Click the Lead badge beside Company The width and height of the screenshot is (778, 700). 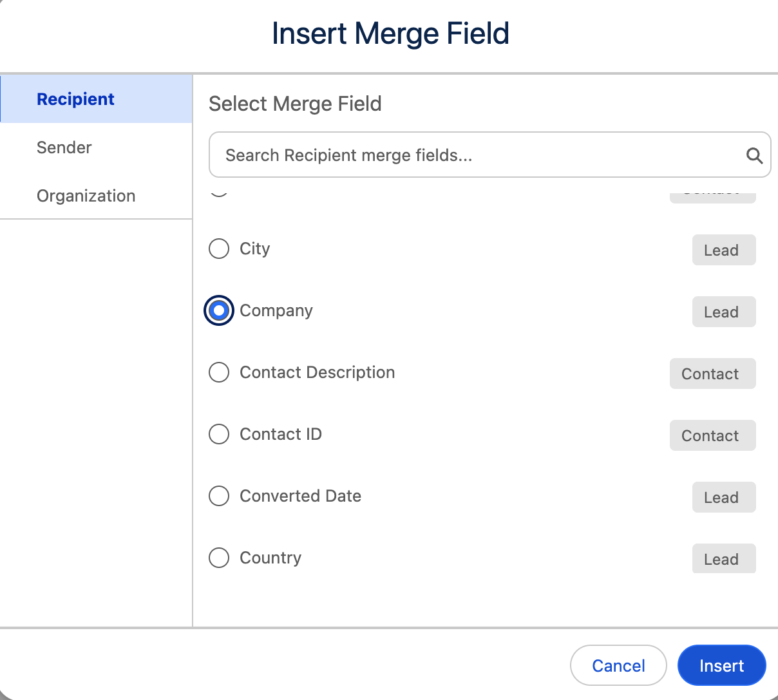pyautogui.click(x=723, y=312)
